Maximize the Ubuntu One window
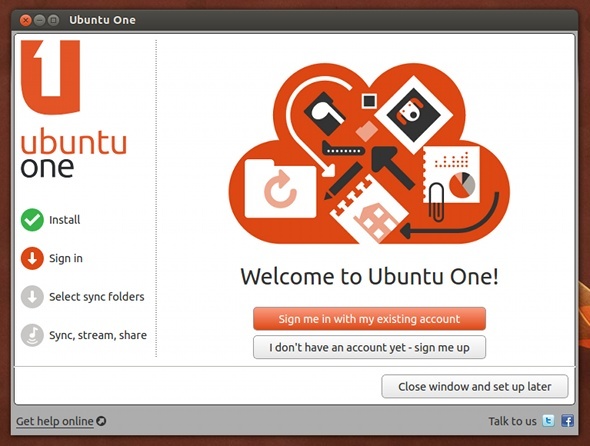Screen dimensions: 590x446 pos(53,20)
